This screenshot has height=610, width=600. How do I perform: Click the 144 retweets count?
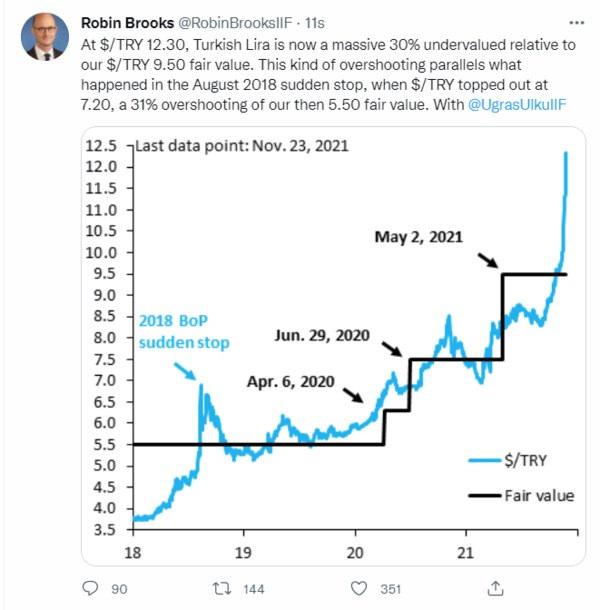[x=254, y=589]
